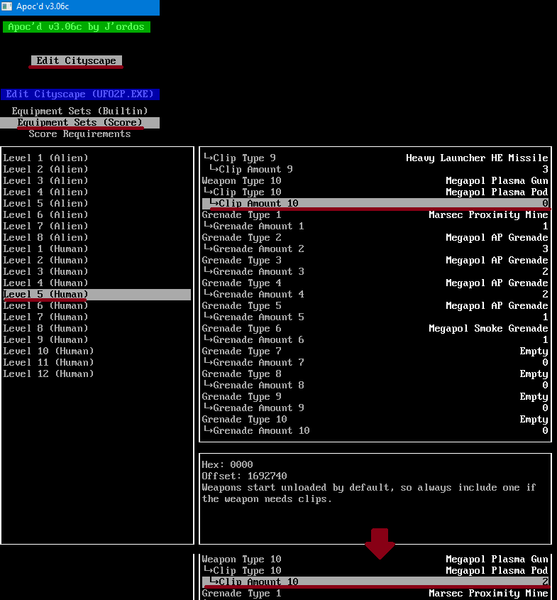Select Level 8 (Human) in list
The height and width of the screenshot is (600, 557).
[x=46, y=328]
